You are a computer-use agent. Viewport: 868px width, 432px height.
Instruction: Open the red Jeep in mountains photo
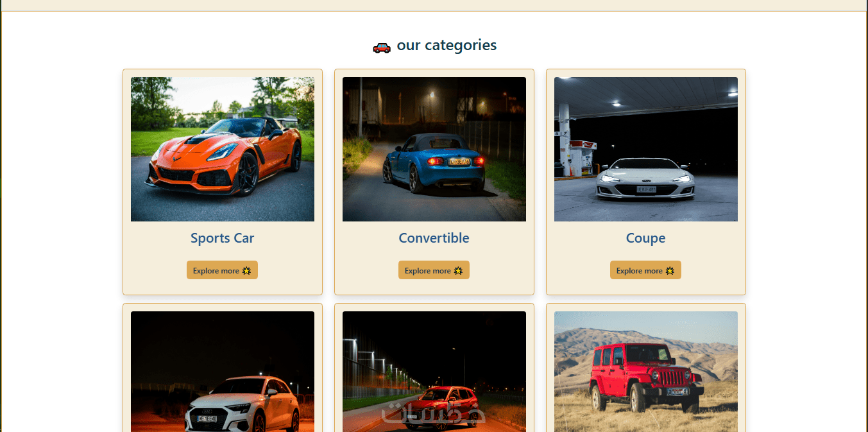pyautogui.click(x=646, y=372)
